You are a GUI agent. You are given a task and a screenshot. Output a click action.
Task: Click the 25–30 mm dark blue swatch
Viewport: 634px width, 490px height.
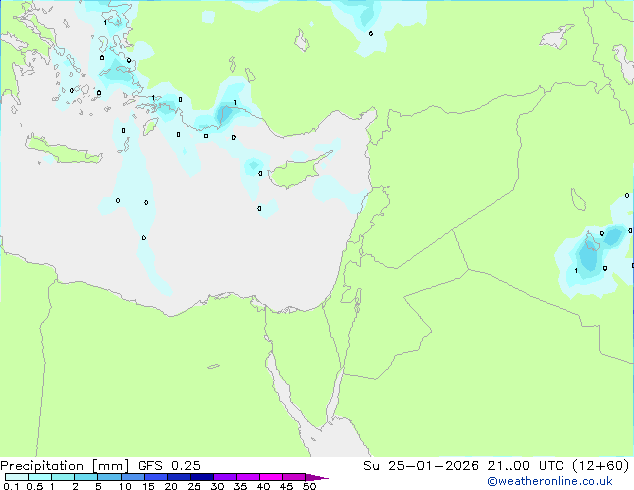(x=201, y=477)
